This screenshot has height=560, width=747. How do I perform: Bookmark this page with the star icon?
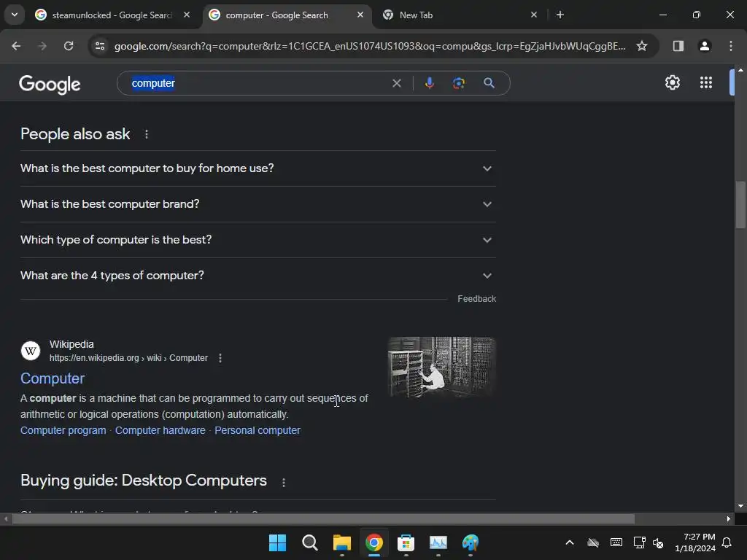coord(642,46)
